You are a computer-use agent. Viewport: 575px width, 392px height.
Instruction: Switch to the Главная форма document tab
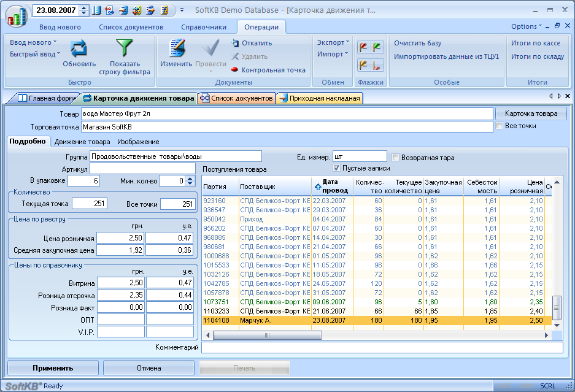pos(48,98)
